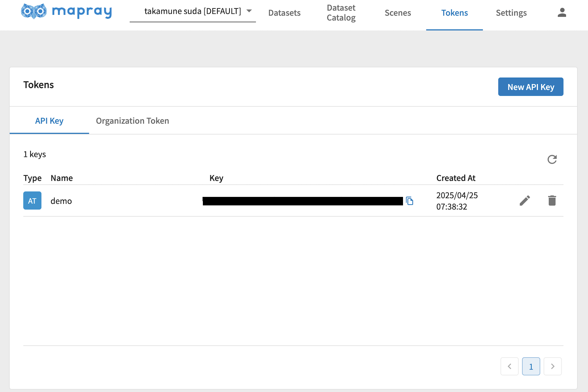Click the AT type badge
This screenshot has width=588, height=392.
coord(32,201)
